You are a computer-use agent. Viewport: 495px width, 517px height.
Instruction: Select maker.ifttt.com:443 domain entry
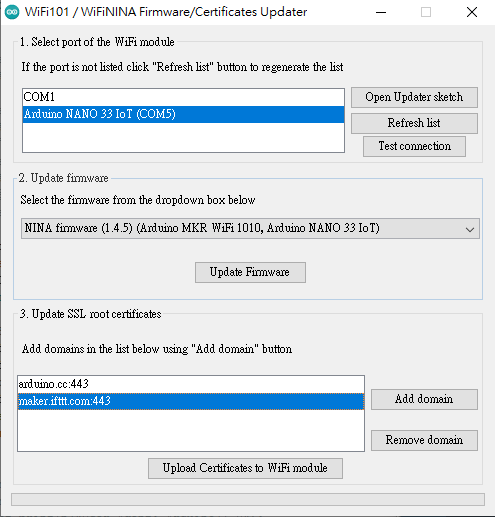(191, 401)
